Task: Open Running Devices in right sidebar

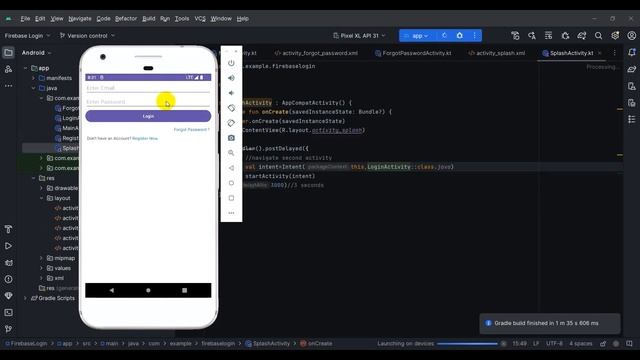Action: (x=632, y=103)
